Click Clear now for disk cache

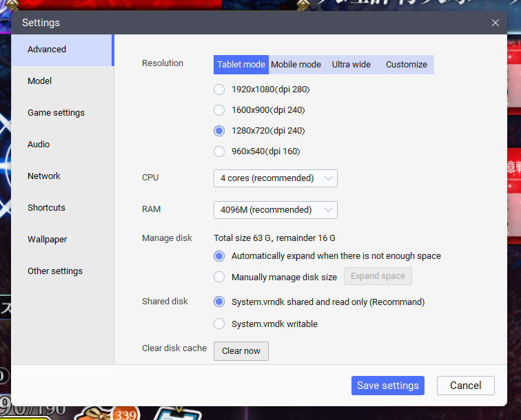tap(241, 351)
